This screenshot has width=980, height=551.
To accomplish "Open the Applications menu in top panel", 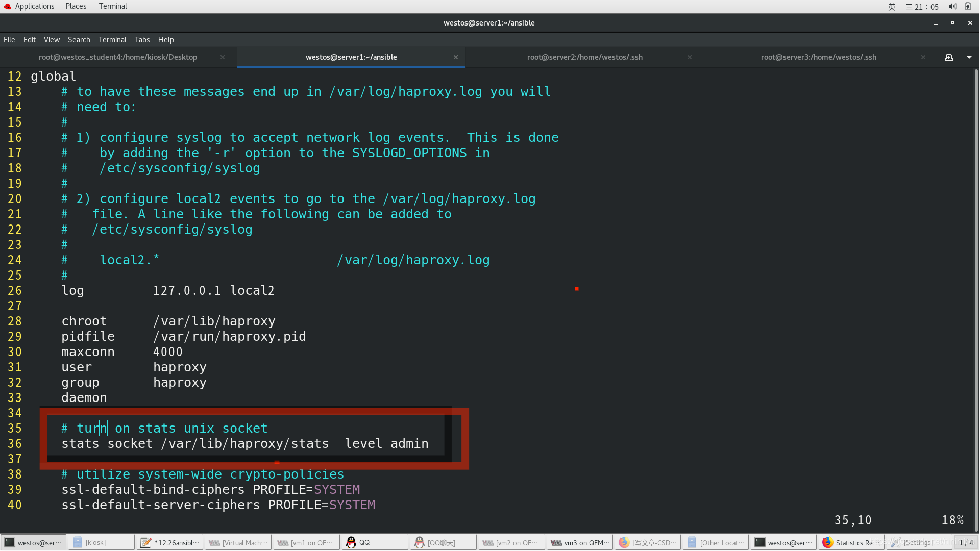I will click(x=34, y=6).
